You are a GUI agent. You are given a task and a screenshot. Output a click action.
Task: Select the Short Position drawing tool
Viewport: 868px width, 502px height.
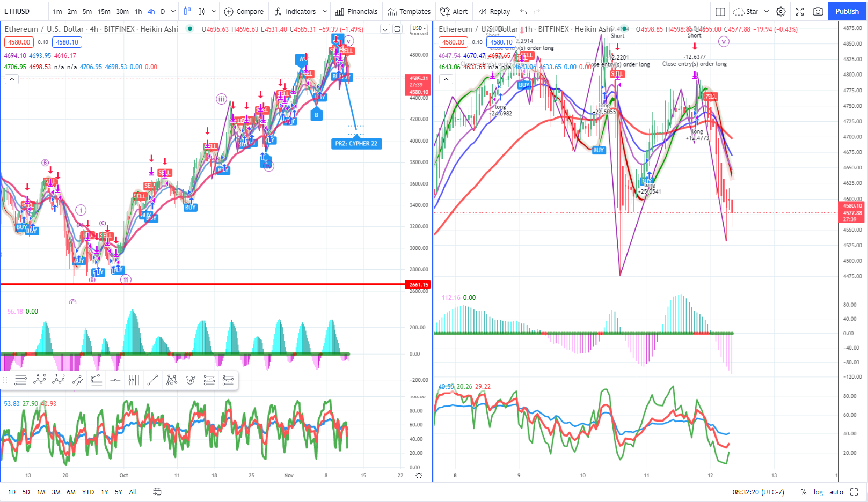228,380
